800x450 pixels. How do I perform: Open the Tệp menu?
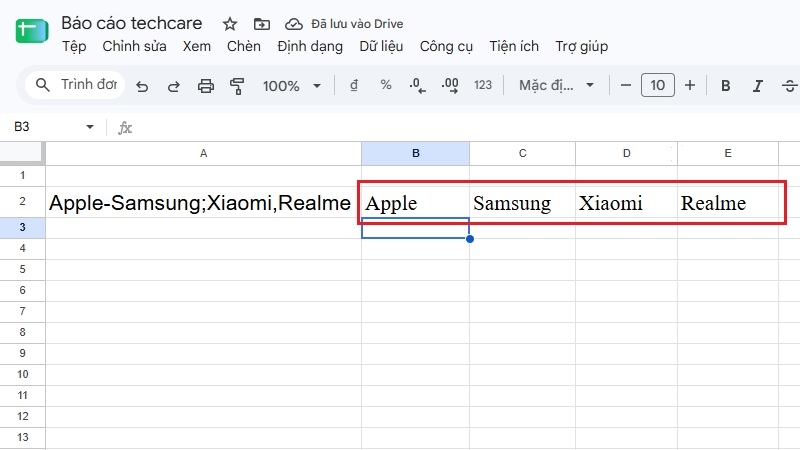[x=74, y=46]
